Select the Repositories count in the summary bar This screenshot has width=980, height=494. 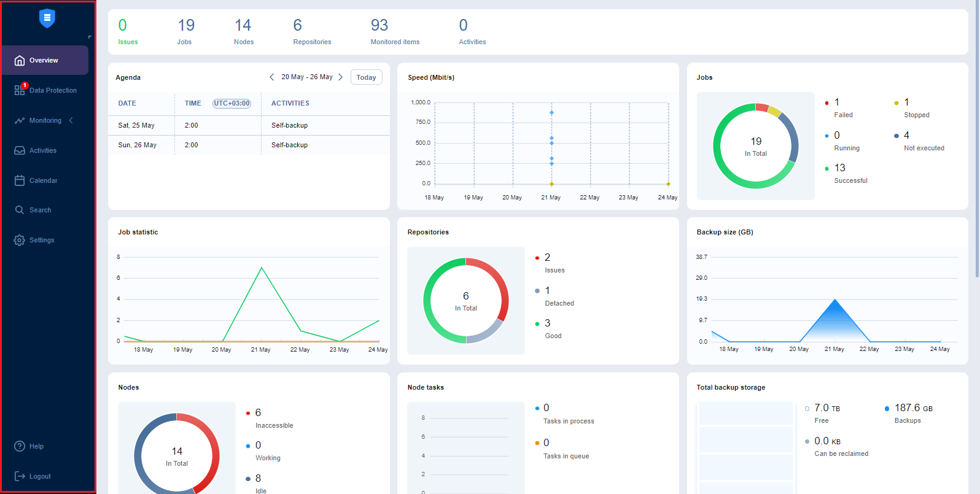[x=312, y=32]
